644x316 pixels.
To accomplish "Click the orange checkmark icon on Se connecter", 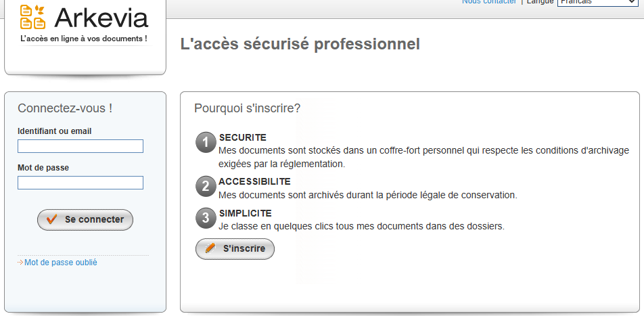I will tap(51, 220).
